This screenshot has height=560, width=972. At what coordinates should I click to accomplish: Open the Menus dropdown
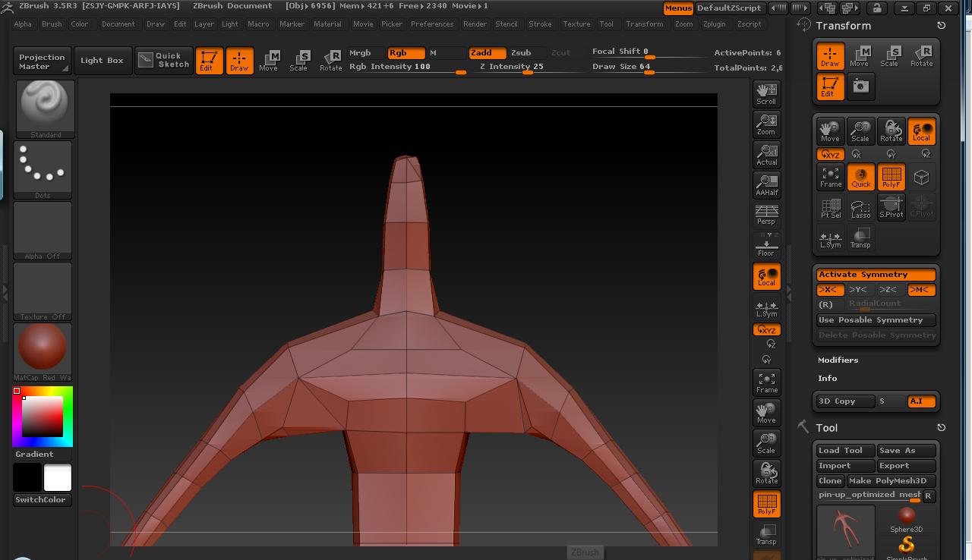678,8
